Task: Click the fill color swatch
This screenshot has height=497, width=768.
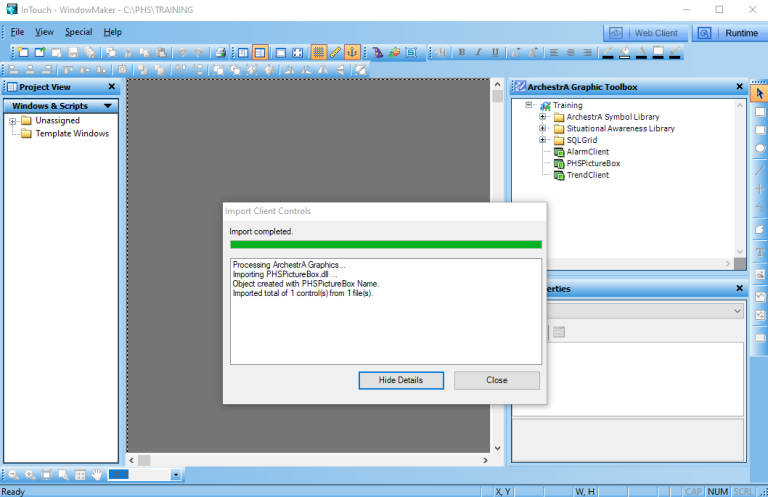Action: pos(625,52)
